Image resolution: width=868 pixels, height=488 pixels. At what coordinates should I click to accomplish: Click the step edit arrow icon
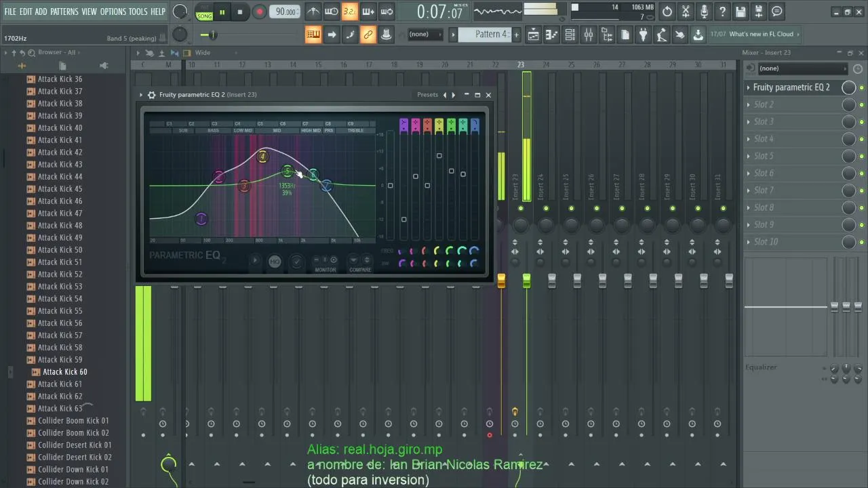pyautogui.click(x=332, y=35)
